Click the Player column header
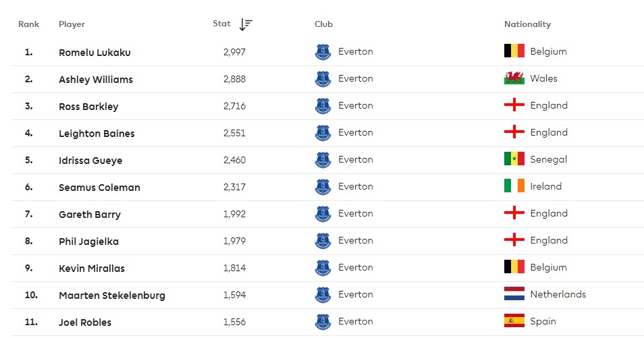 (x=72, y=24)
